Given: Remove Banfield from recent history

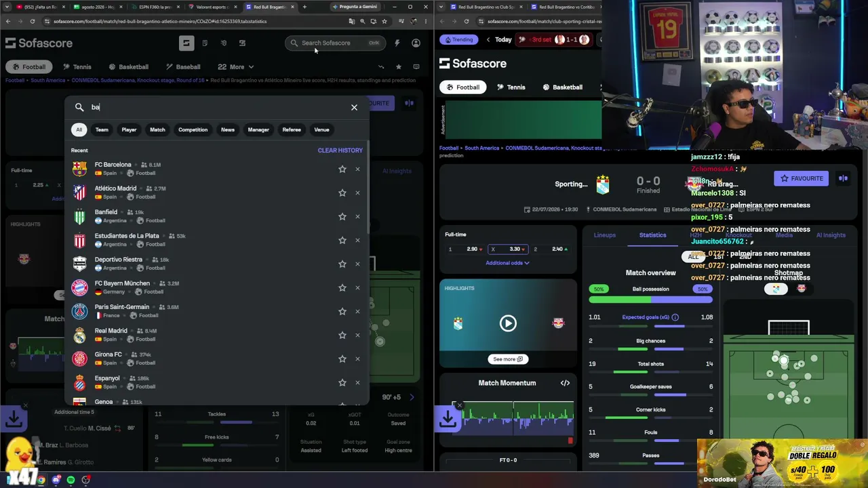Looking at the screenshot, I should pos(357,216).
